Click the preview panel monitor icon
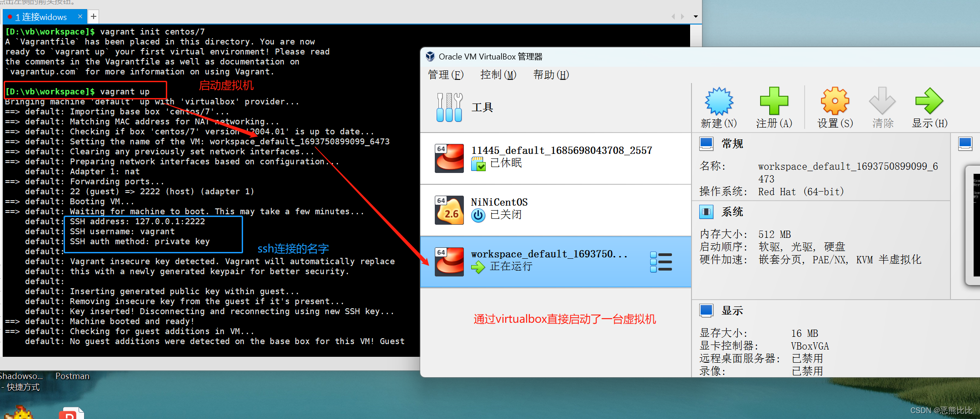The height and width of the screenshot is (419, 980). point(965,144)
